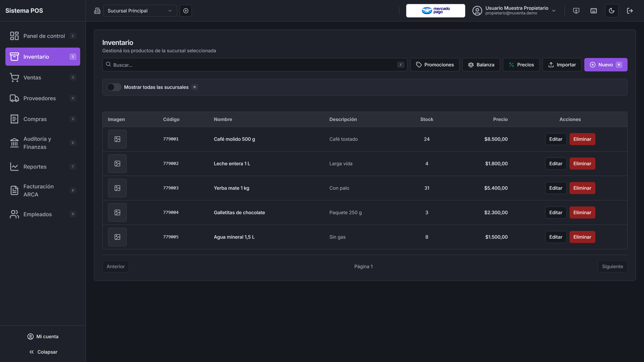Select Inventario in the sidebar

point(43,57)
